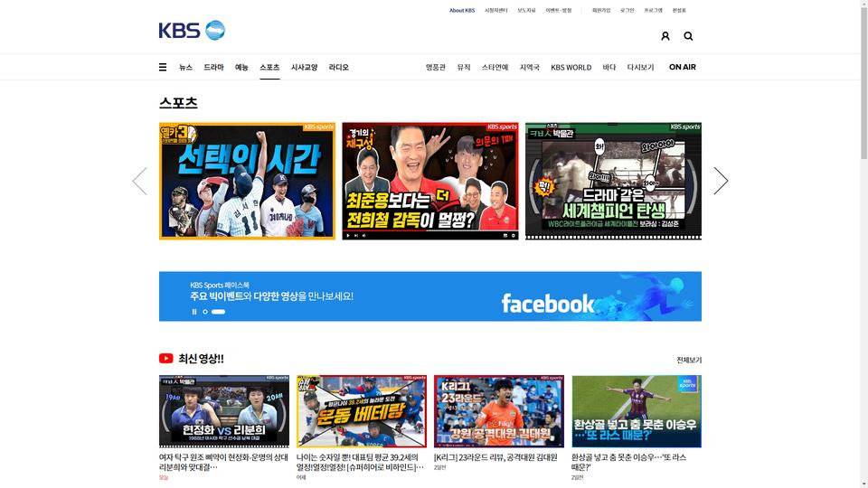Viewport: 868px width, 488px height.
Task: Select the second elongated banner indicator
Action: 218,312
